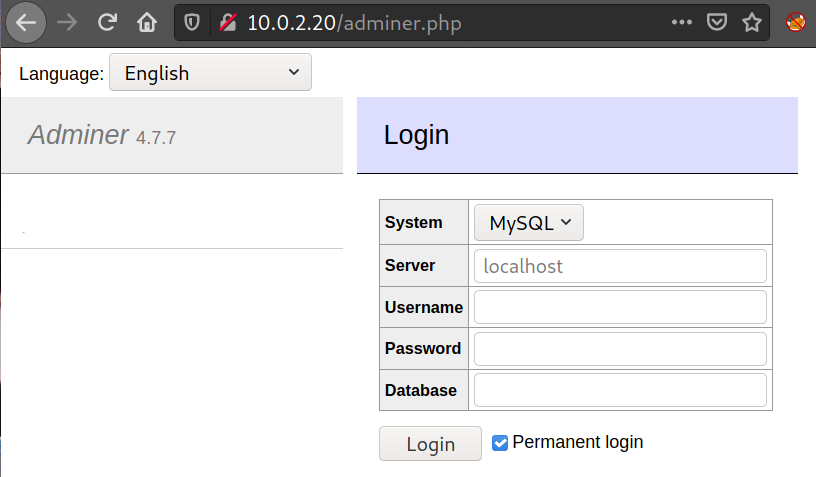Image resolution: width=816 pixels, height=477 pixels.
Task: Submit the form with the Login button
Action: pos(430,444)
